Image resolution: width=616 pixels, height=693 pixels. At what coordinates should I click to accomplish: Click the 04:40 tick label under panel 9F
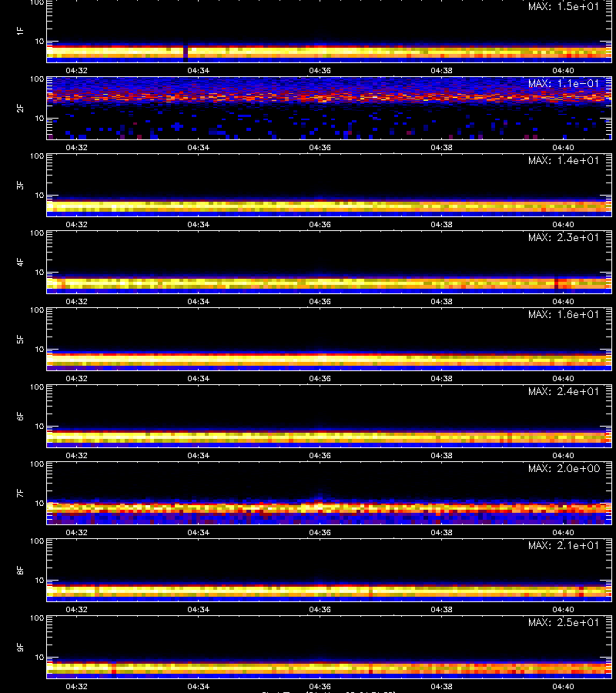coord(564,686)
